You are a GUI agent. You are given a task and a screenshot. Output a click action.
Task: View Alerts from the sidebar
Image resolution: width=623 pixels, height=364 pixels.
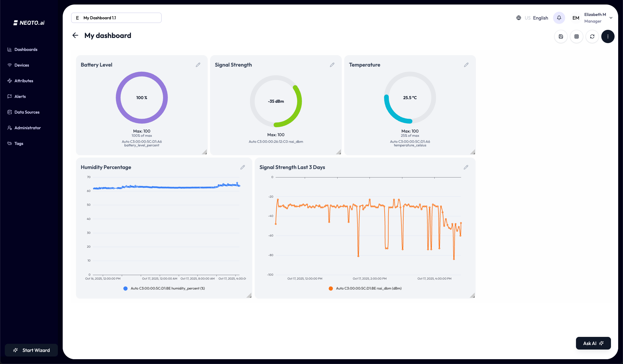pyautogui.click(x=20, y=96)
